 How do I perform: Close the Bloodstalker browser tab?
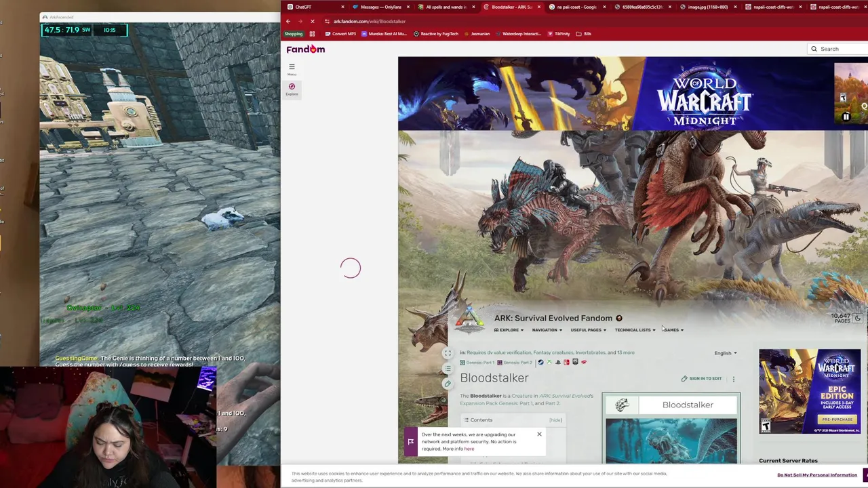click(539, 7)
